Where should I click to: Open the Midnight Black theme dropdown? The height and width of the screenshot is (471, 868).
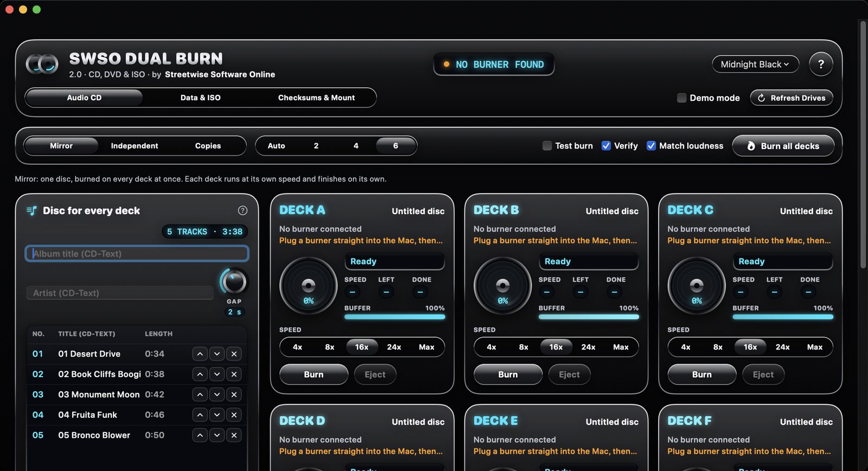pyautogui.click(x=755, y=64)
